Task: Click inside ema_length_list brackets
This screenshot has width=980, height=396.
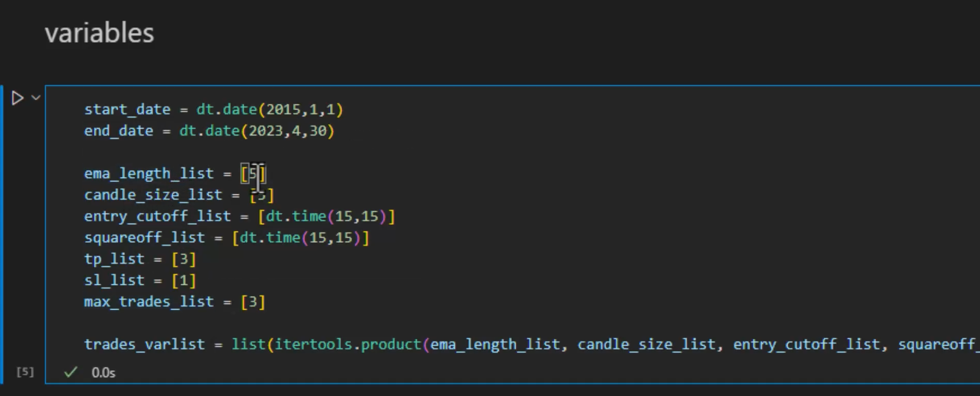Action: 253,174
